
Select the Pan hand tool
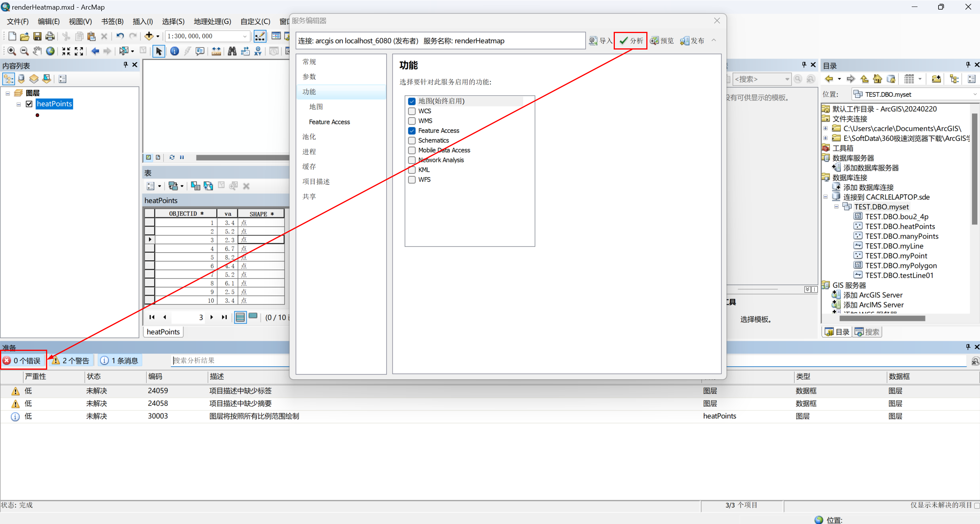[37, 51]
